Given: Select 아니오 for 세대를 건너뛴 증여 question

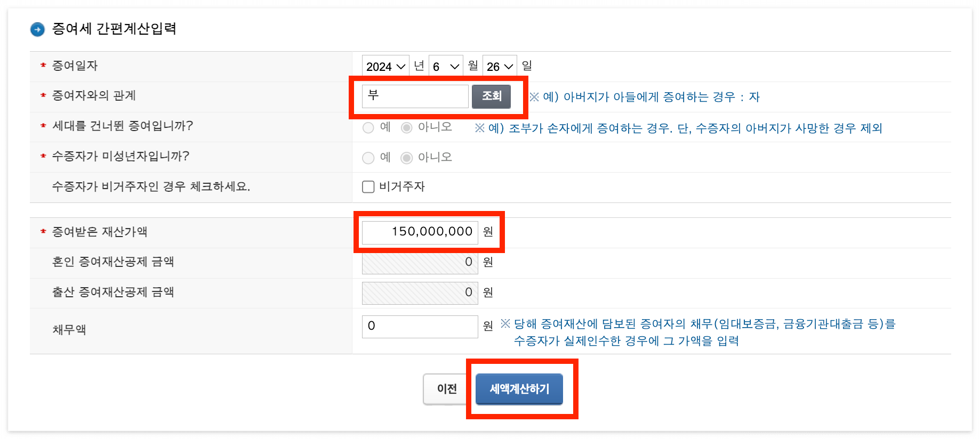Looking at the screenshot, I should point(406,127).
